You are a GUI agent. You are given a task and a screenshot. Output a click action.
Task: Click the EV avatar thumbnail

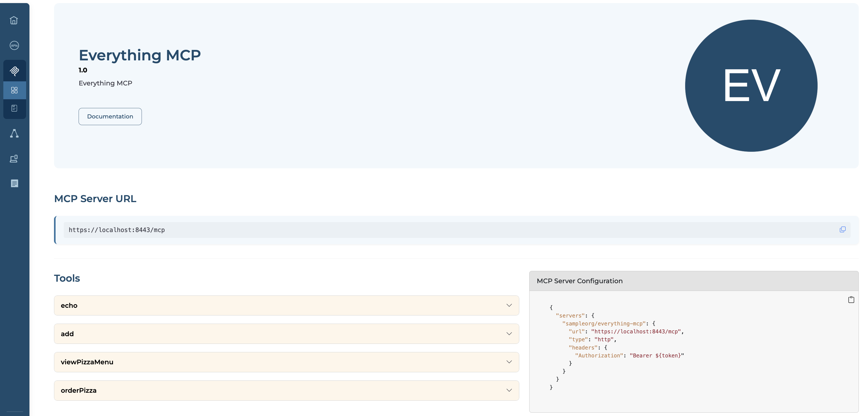pyautogui.click(x=751, y=85)
